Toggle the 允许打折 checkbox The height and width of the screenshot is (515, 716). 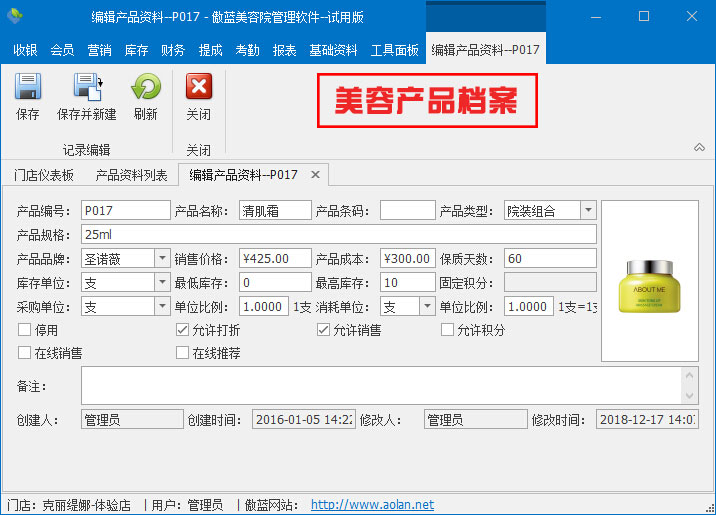point(182,330)
